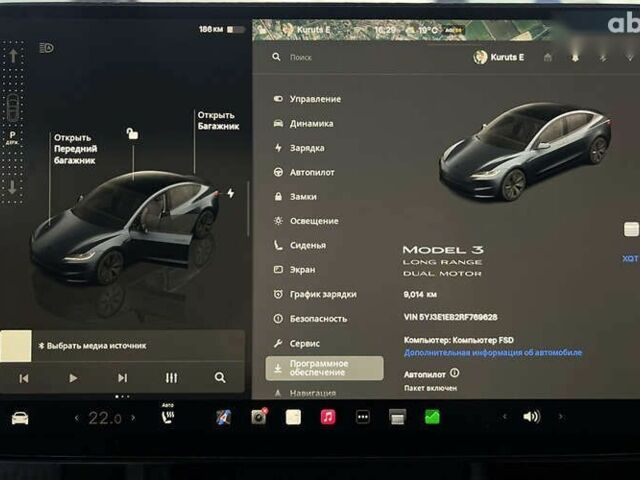Open the Apple Music app icon
Screen dimensions: 640x480
pyautogui.click(x=328, y=417)
